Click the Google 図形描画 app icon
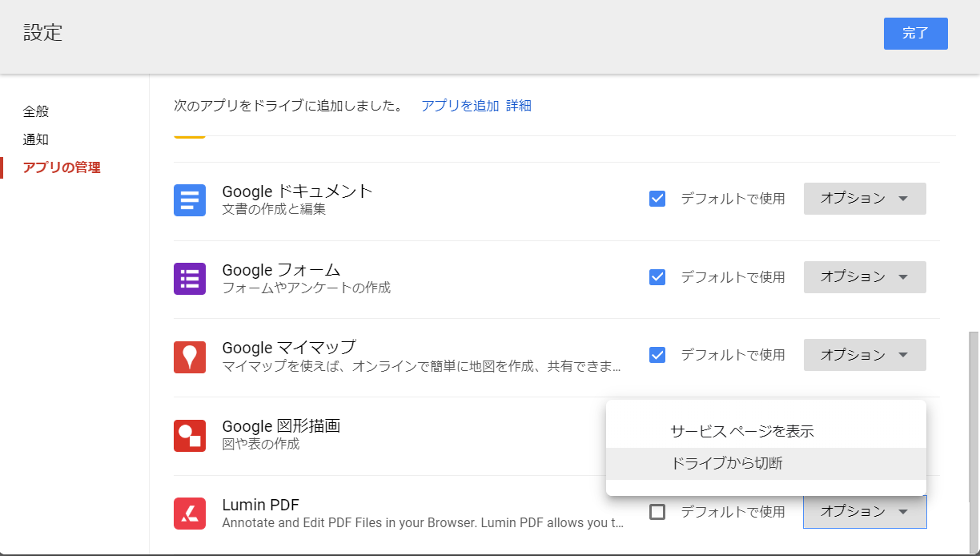 pos(190,436)
